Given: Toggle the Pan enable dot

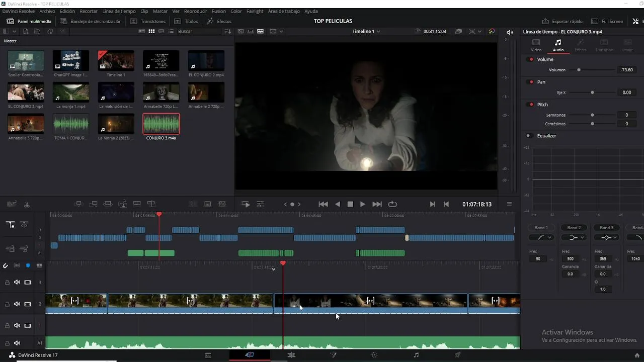Looking at the screenshot, I should pos(531,82).
